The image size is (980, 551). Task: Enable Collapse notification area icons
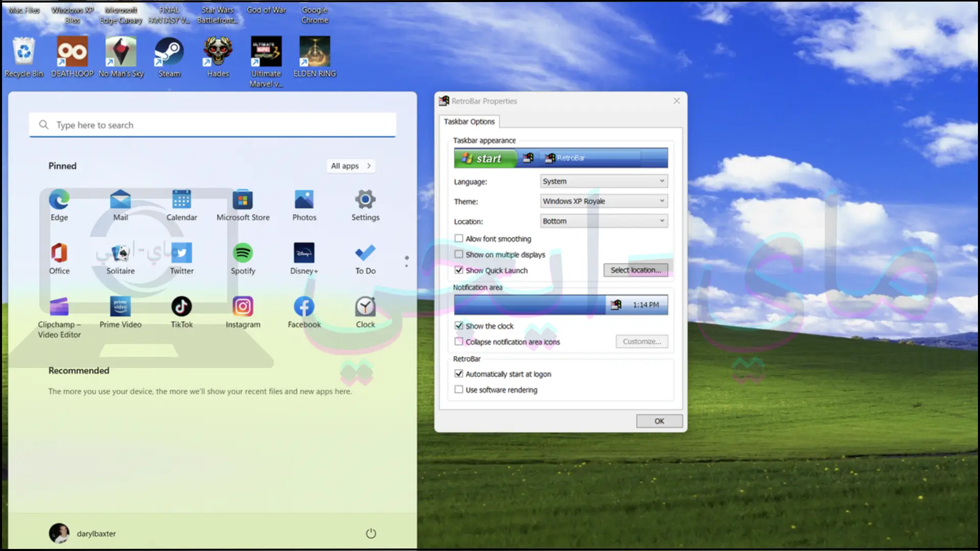pyautogui.click(x=458, y=341)
